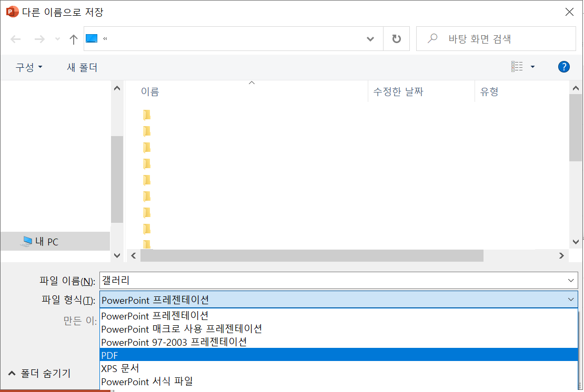
Task: Click the back navigation arrow
Action: pos(16,39)
